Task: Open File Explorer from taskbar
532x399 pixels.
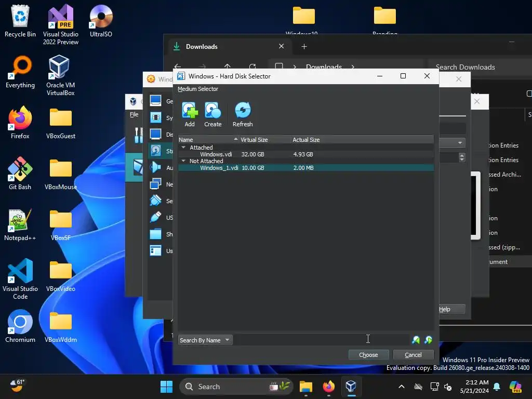Action: [x=305, y=387]
